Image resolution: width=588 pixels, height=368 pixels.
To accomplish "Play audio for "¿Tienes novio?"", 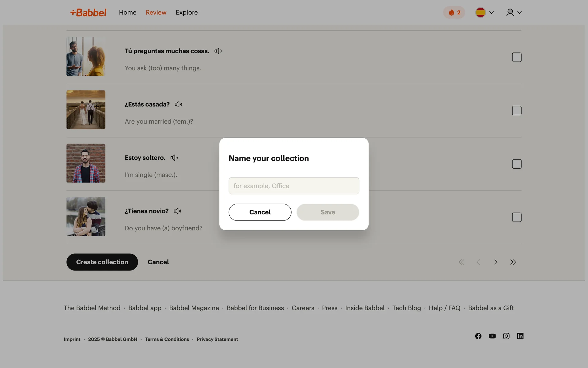I will [177, 211].
